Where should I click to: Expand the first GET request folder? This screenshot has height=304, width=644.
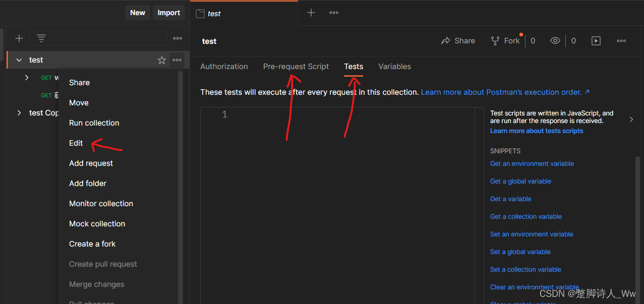27,78
